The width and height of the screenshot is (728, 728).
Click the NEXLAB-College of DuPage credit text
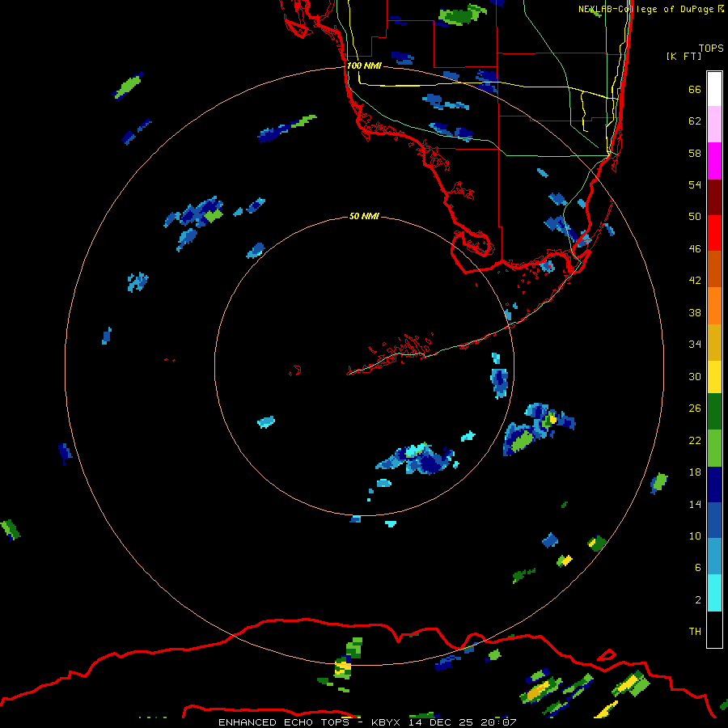click(647, 9)
